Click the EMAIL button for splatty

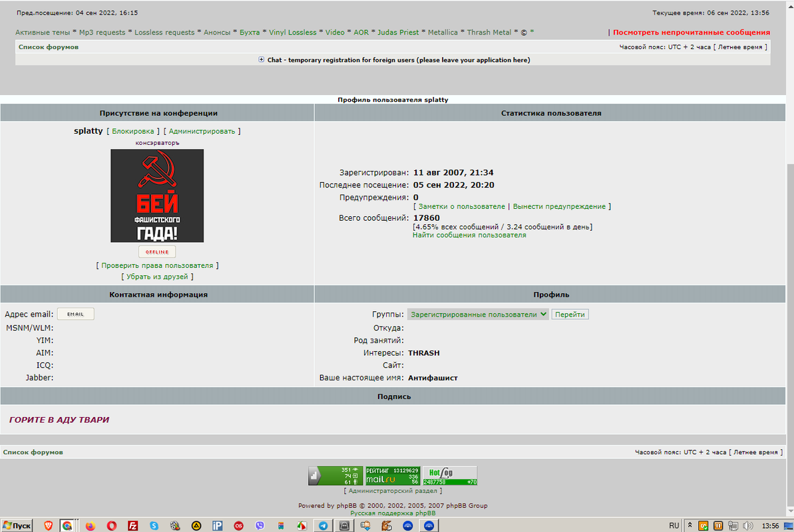(x=75, y=314)
